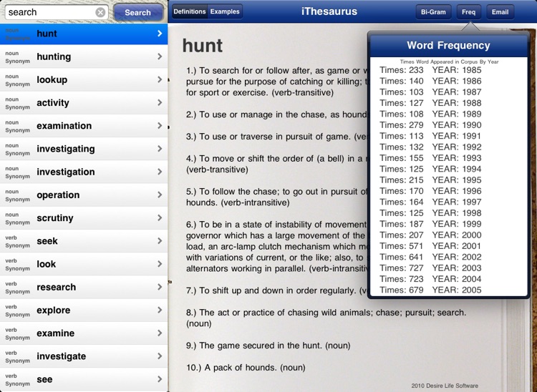The width and height of the screenshot is (537, 392).
Task: Select the synonym 'investigating'
Action: 84,149
